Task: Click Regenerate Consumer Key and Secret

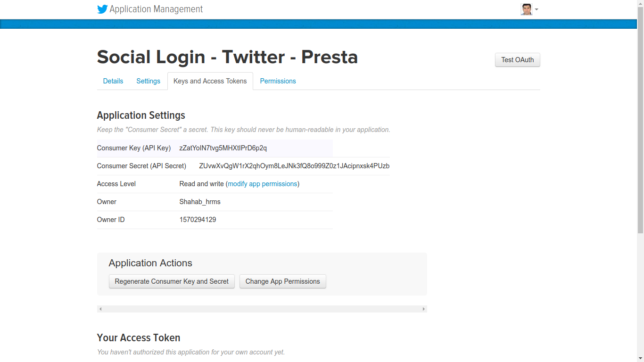Action: click(x=172, y=281)
